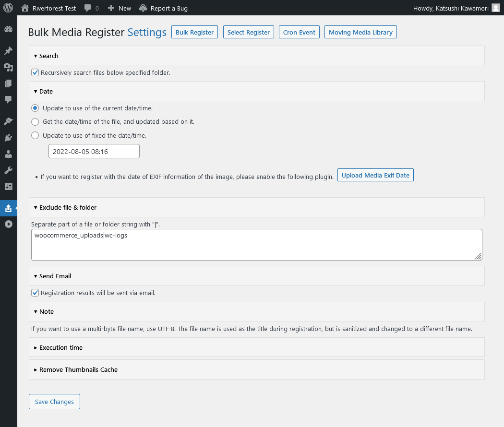Expand the sidebar menu with arrow icon
The image size is (504, 427).
tap(8, 224)
